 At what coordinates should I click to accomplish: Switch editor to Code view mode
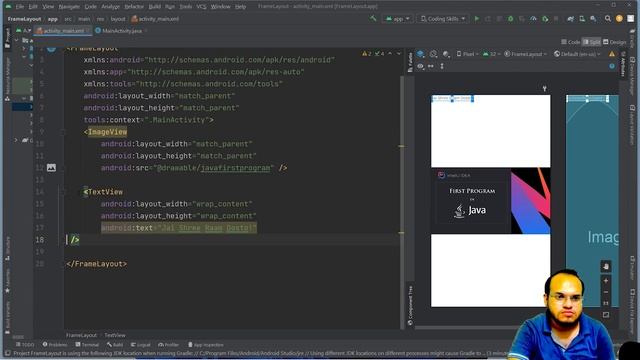pos(571,42)
